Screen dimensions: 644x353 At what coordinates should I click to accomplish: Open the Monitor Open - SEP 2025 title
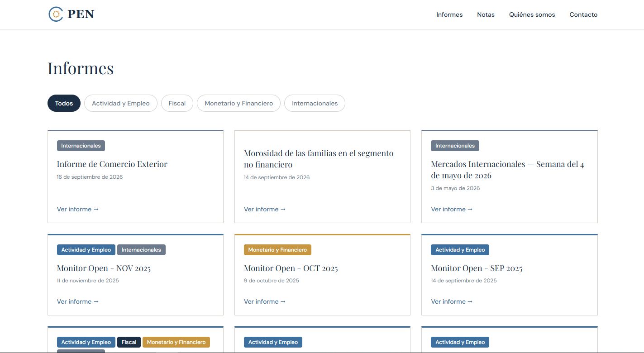pyautogui.click(x=477, y=268)
